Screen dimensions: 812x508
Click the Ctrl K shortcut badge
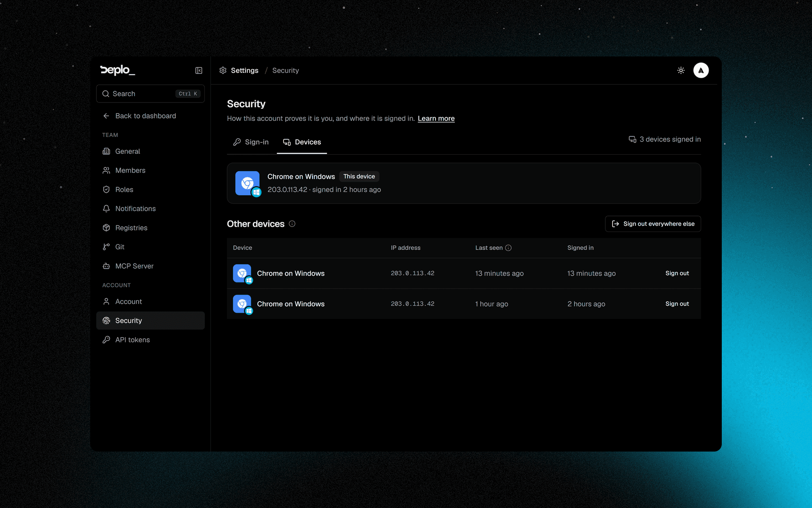[x=188, y=94]
